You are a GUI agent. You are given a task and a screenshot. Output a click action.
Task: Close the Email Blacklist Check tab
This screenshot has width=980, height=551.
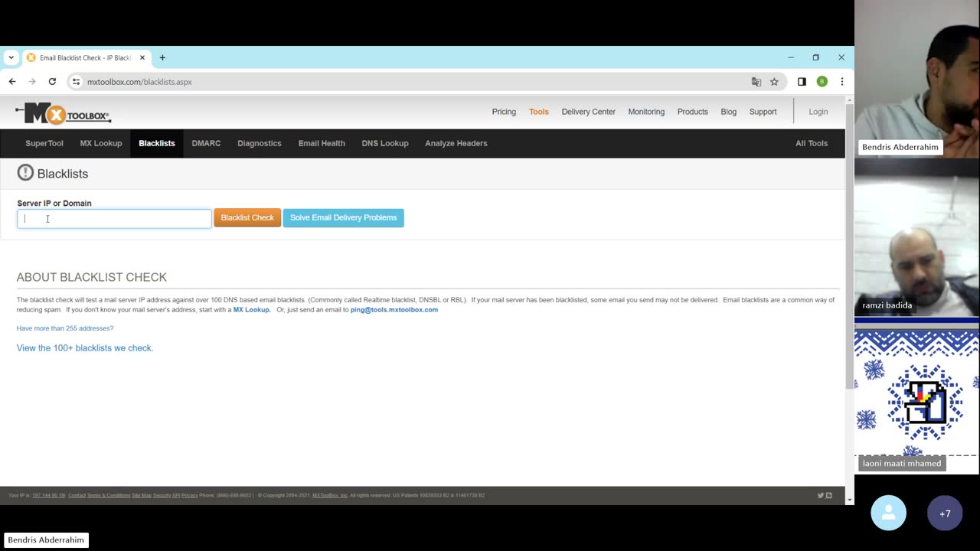point(142,57)
